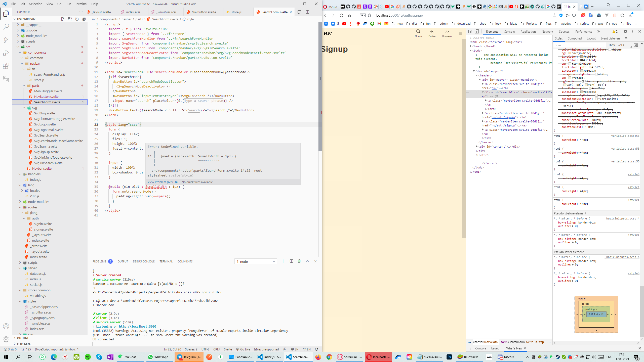Click the browser address bar URL
Viewport: 644px width, 362px height.
pos(399,15)
